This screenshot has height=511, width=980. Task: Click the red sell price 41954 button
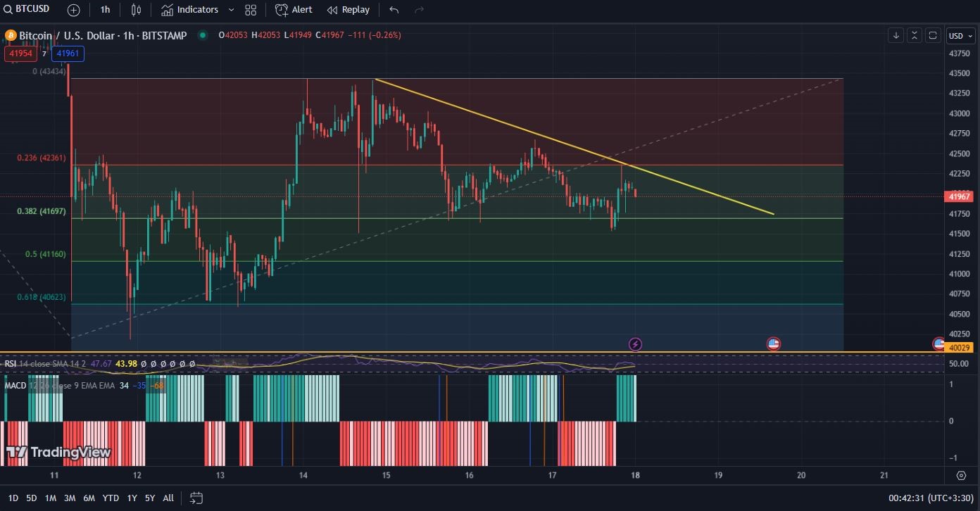pos(21,53)
